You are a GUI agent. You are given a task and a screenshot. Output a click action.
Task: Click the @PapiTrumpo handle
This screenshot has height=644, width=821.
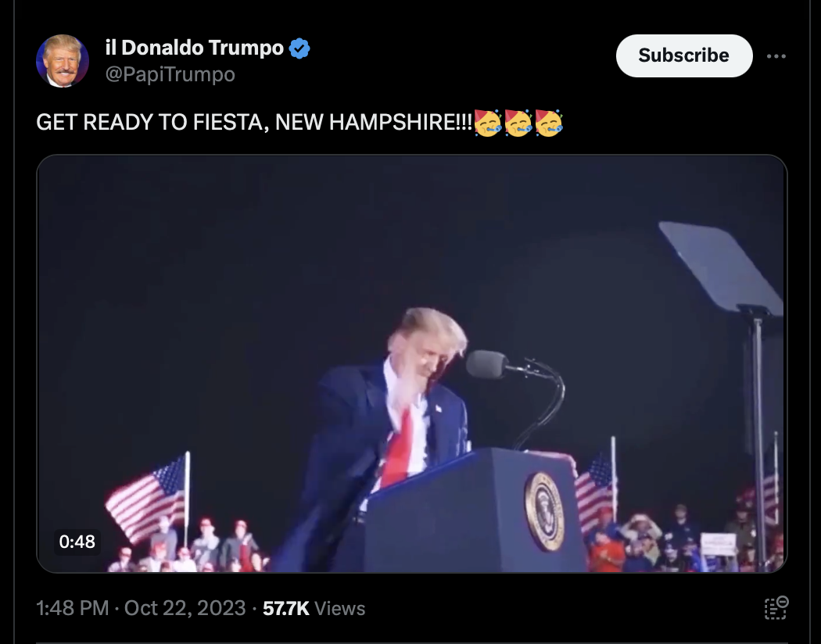170,75
